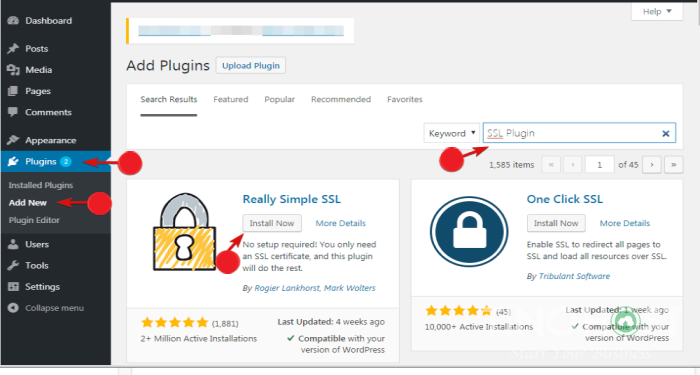Viewport: 700px width, 375px height.
Task: Click the Appearance paintbrush icon
Action: click(13, 140)
